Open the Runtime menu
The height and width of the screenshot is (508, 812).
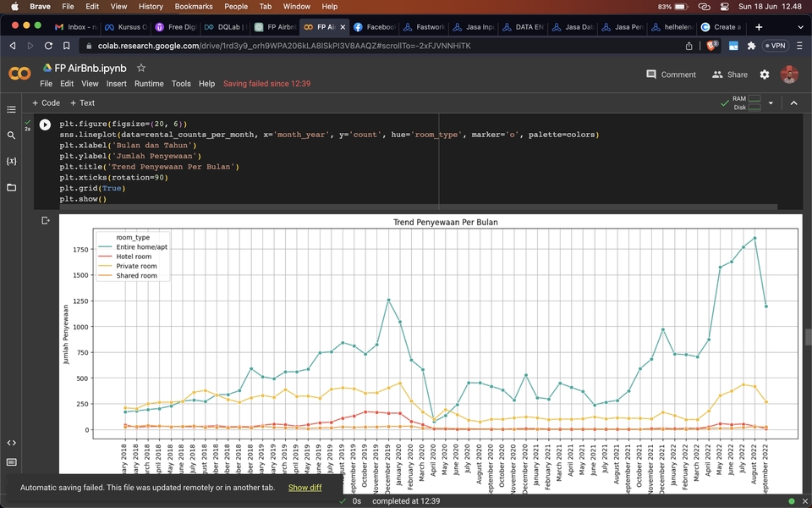point(149,84)
